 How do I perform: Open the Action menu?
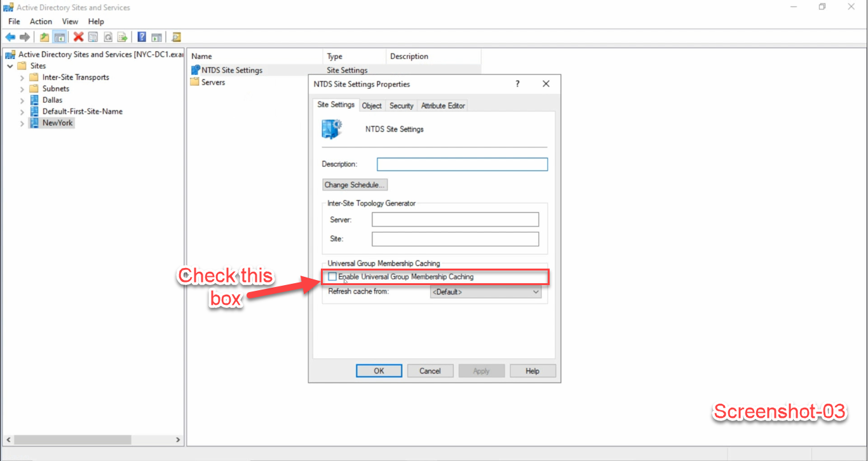pyautogui.click(x=41, y=22)
